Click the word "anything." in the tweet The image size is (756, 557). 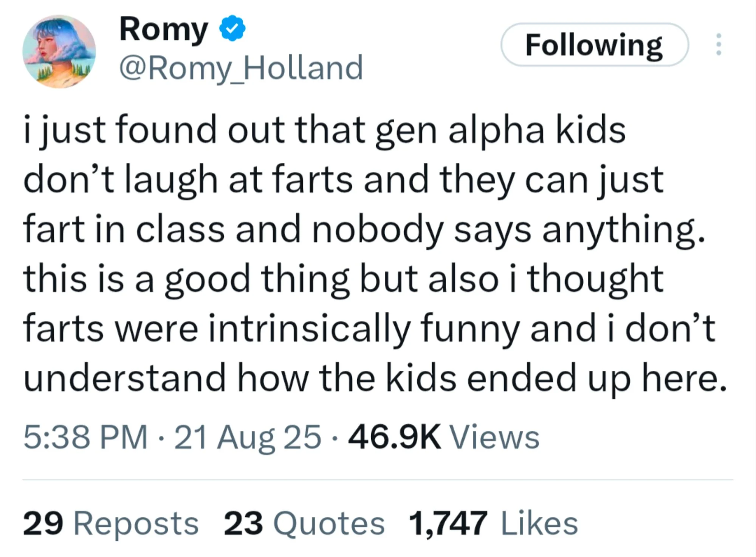click(624, 230)
